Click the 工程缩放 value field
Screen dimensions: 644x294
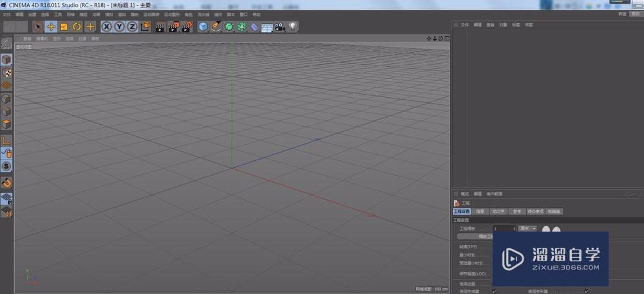[505, 228]
